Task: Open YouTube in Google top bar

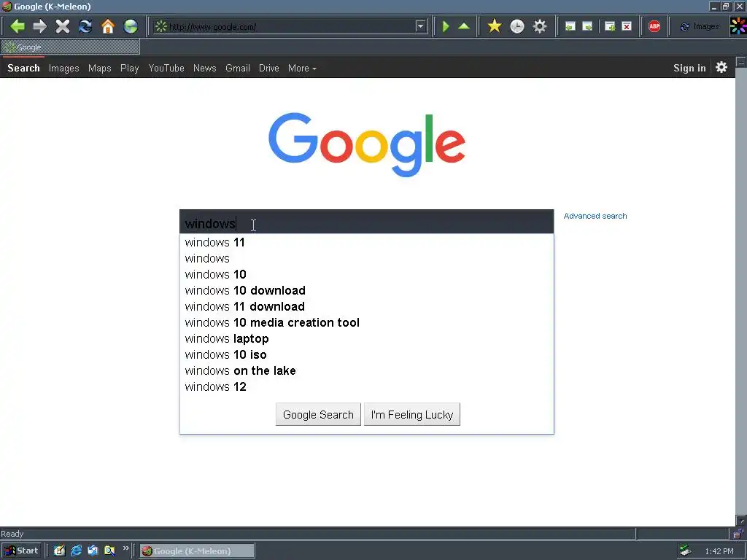Action: [x=166, y=68]
